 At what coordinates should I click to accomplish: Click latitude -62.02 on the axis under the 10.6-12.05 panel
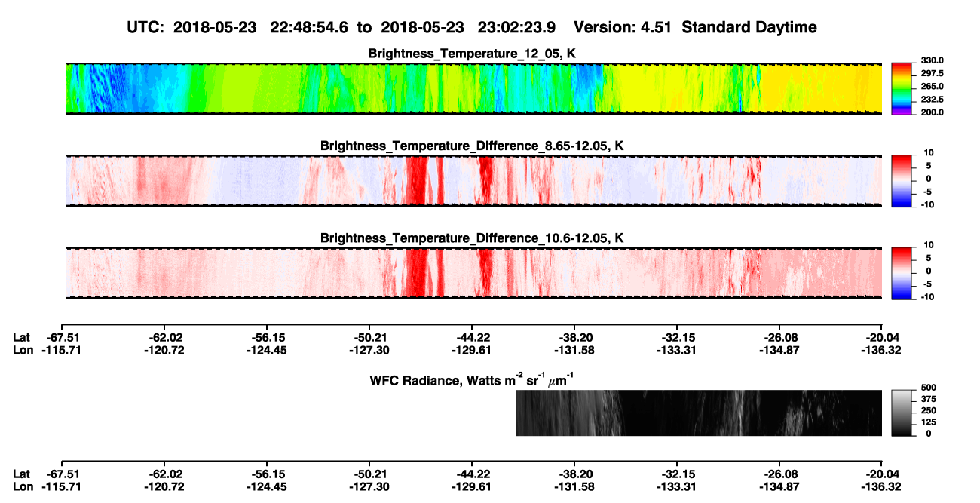[165, 338]
